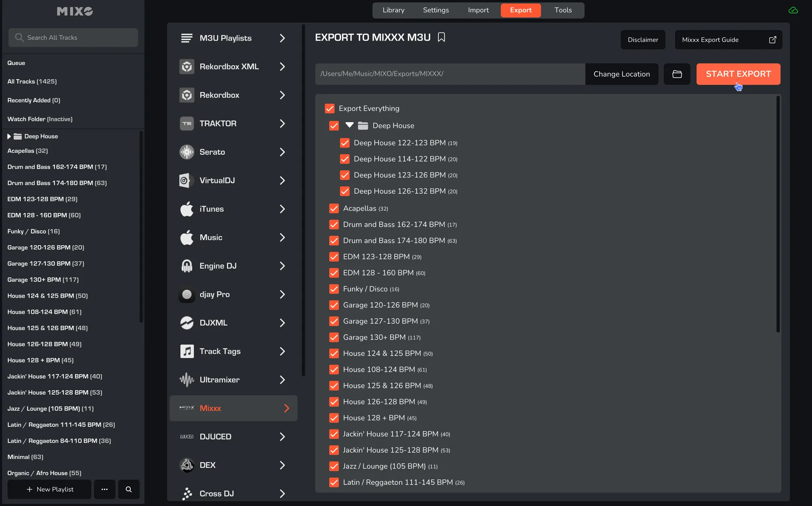Toggle the Acapellas (32) export checkbox
812x506 pixels.
point(334,208)
